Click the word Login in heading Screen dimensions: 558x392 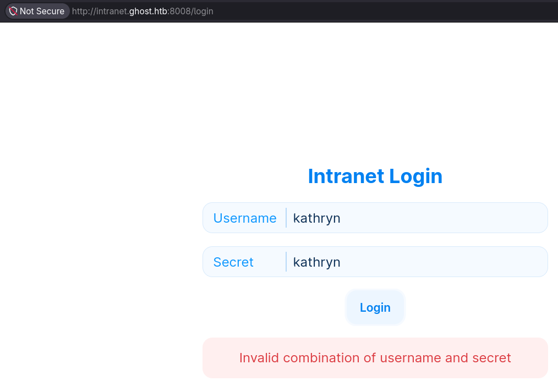tap(415, 176)
